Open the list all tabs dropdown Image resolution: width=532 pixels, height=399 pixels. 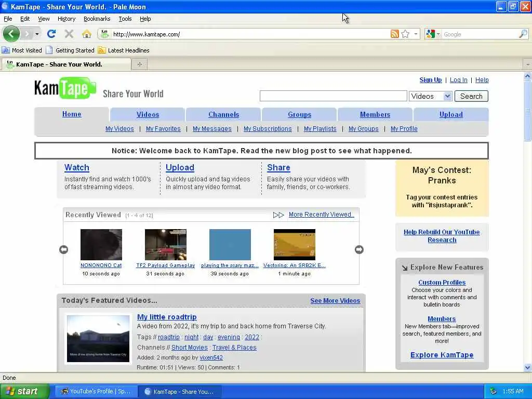pos(527,64)
